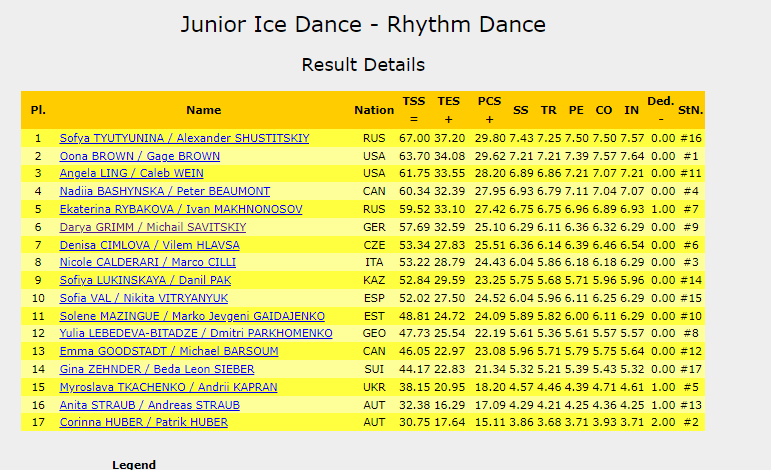Click the Nation column header
The width and height of the screenshot is (771, 470).
(374, 110)
